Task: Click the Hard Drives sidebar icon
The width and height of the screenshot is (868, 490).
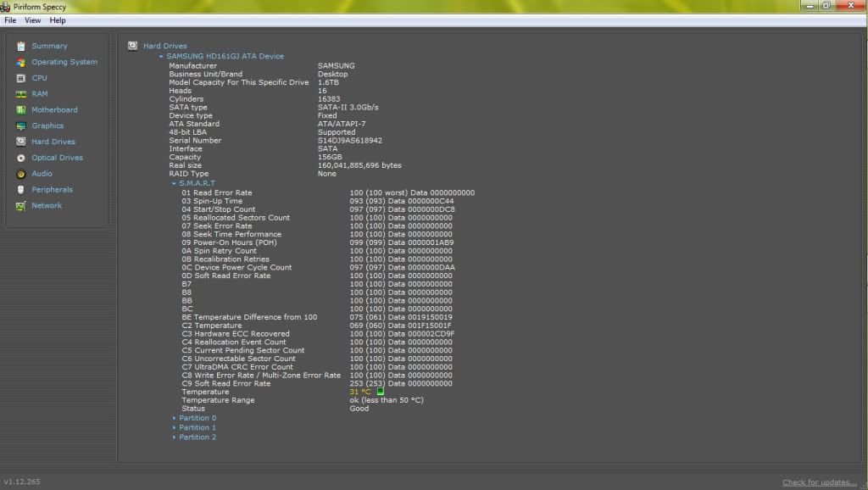Action: click(21, 142)
